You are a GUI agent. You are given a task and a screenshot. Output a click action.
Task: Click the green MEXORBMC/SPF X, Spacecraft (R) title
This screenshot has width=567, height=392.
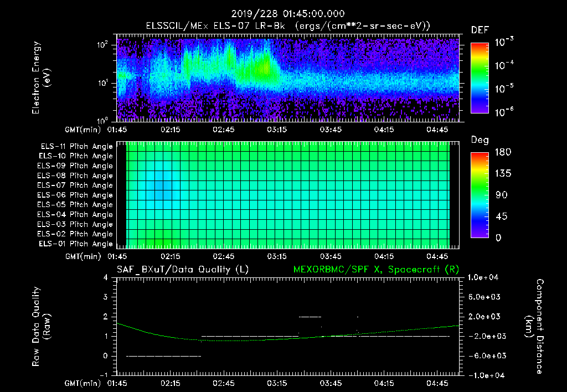pyautogui.click(x=376, y=270)
